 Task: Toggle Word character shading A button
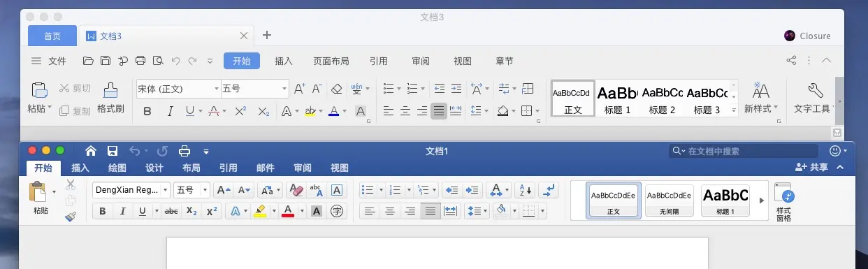click(317, 211)
